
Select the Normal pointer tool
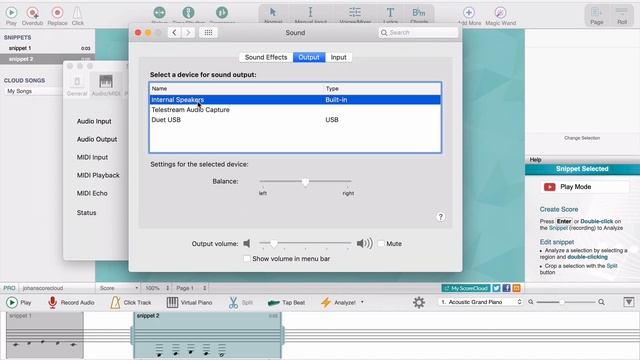[x=273, y=13]
